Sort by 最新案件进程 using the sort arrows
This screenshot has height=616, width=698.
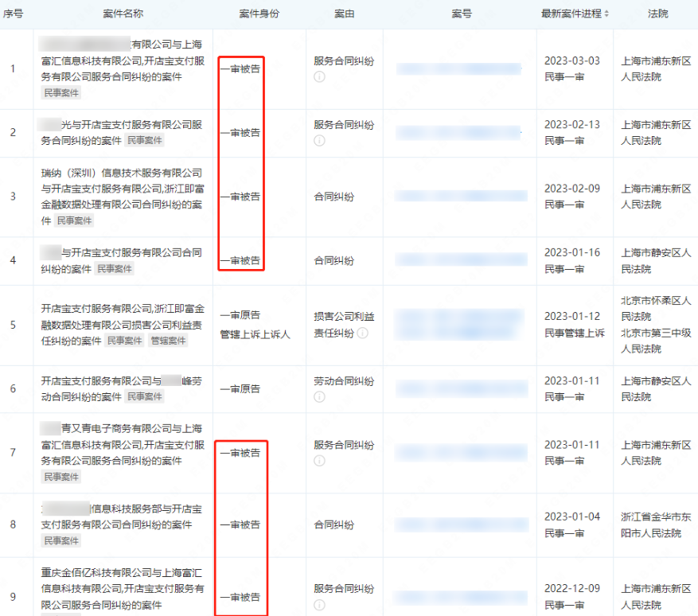[606, 14]
